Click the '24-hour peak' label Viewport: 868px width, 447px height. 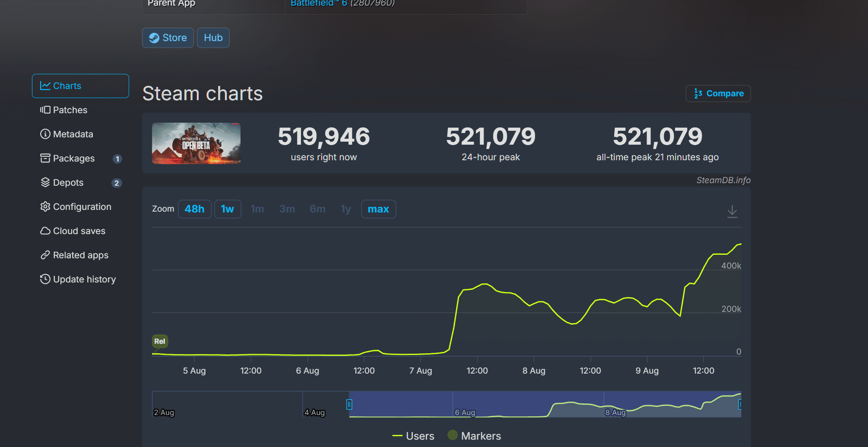click(x=491, y=157)
